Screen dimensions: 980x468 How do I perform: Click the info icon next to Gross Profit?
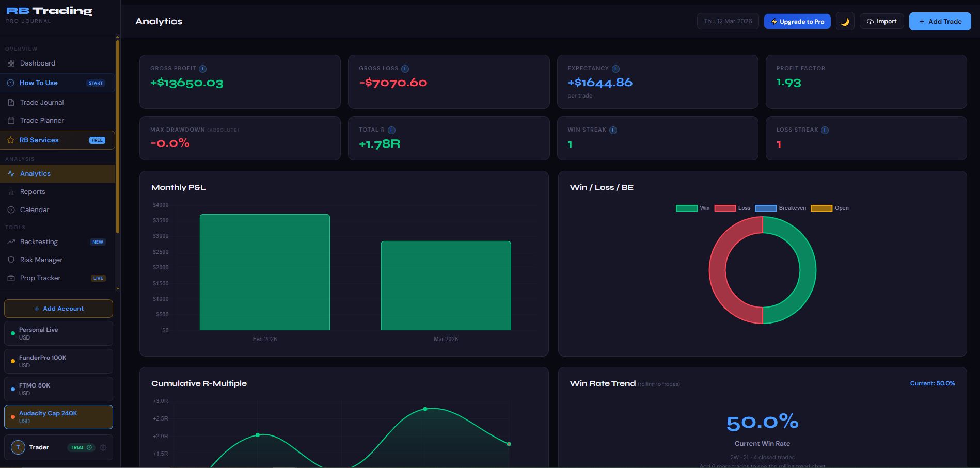202,68
